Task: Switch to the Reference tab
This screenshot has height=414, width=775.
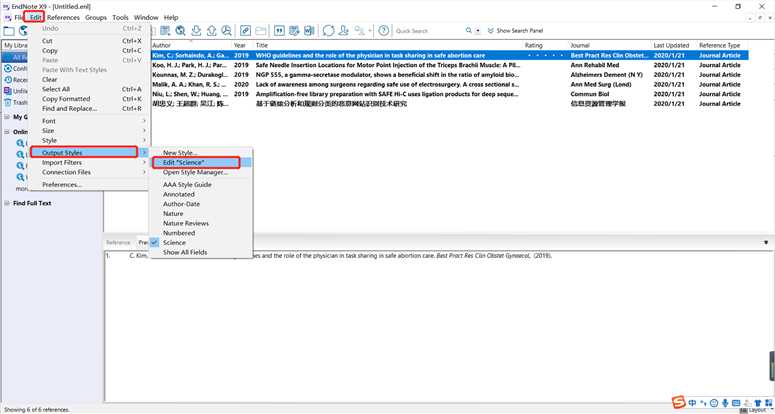Action: point(118,243)
